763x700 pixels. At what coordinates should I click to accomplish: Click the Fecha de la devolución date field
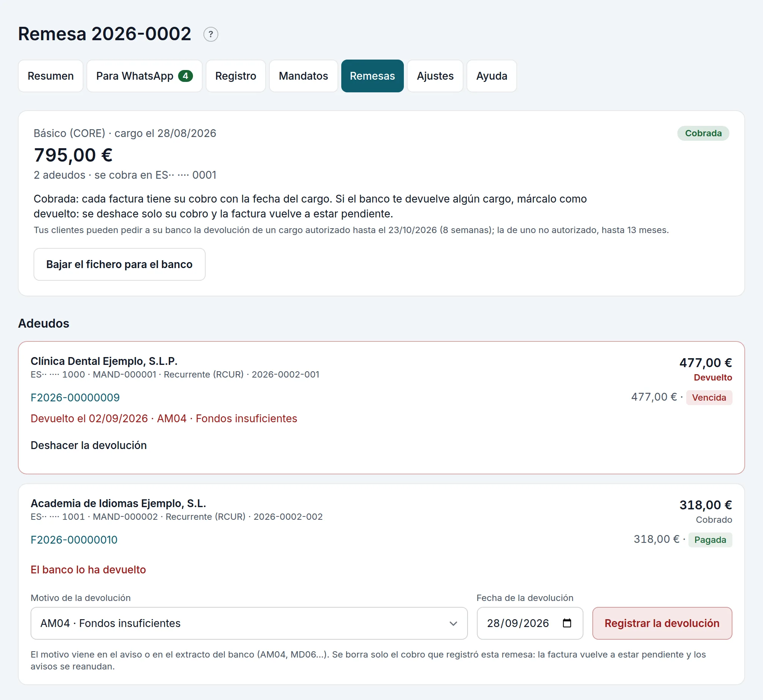tap(530, 624)
